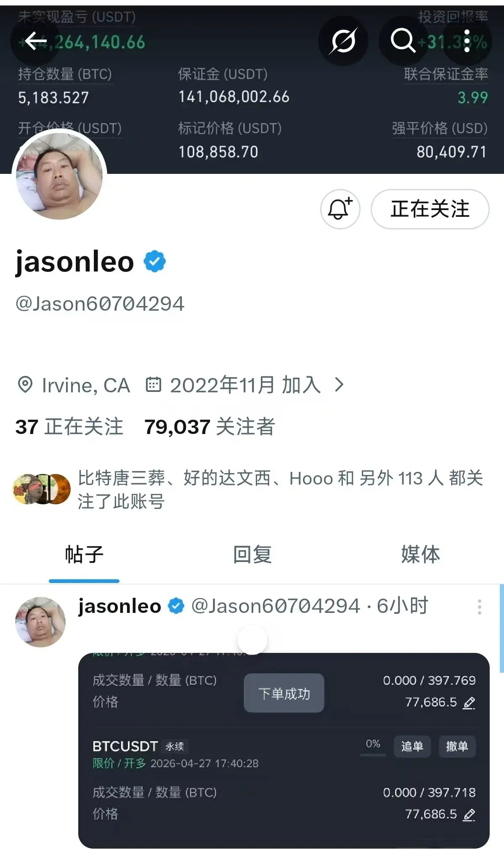
Task: Click the 追单 button in post image
Action: point(412,746)
